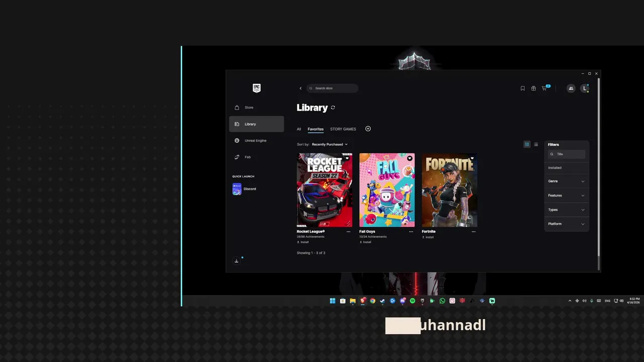Open Google Chrome from the taskbar
Viewport: 644px width, 362px height.
(x=373, y=301)
